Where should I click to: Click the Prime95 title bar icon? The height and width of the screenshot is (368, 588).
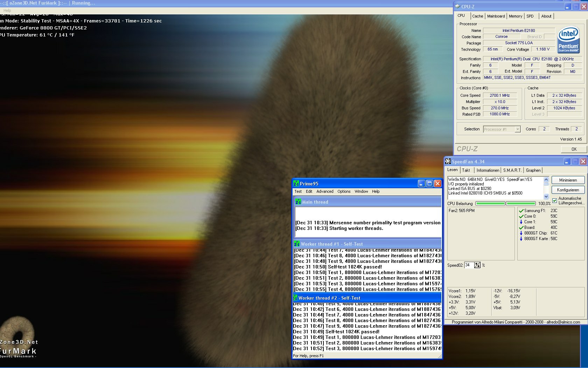(x=296, y=184)
